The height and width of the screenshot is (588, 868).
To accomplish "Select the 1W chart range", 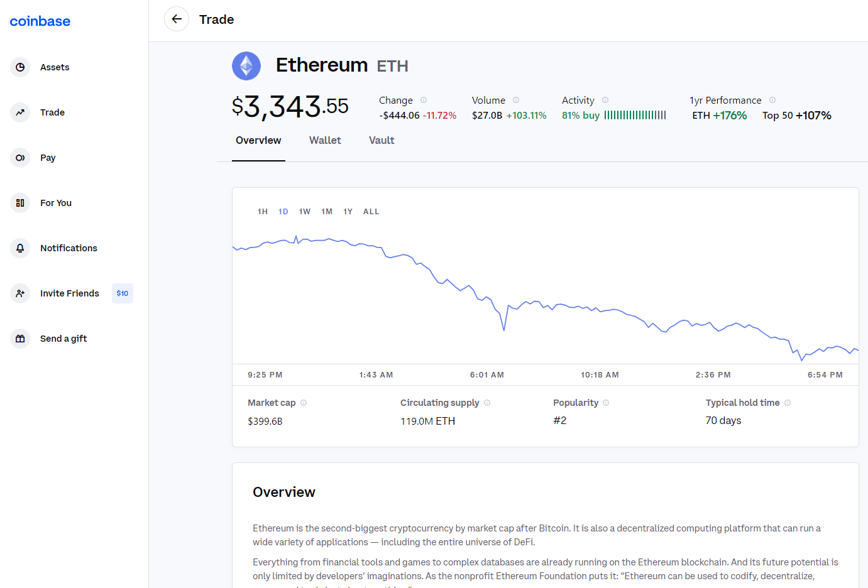I will click(305, 212).
